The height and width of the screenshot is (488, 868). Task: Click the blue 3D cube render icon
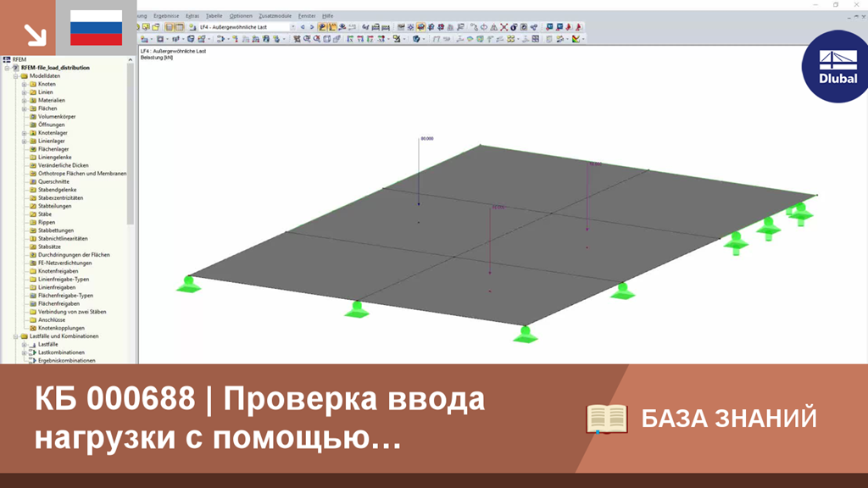[415, 39]
